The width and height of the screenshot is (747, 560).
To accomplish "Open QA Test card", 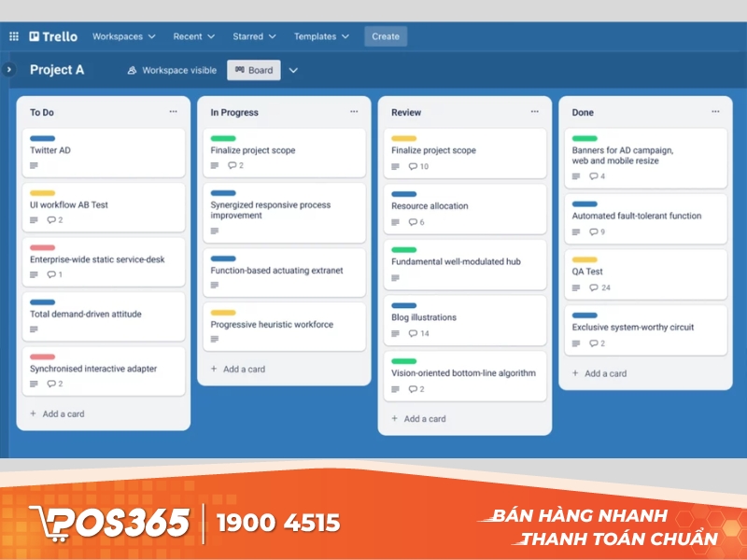I will point(646,274).
